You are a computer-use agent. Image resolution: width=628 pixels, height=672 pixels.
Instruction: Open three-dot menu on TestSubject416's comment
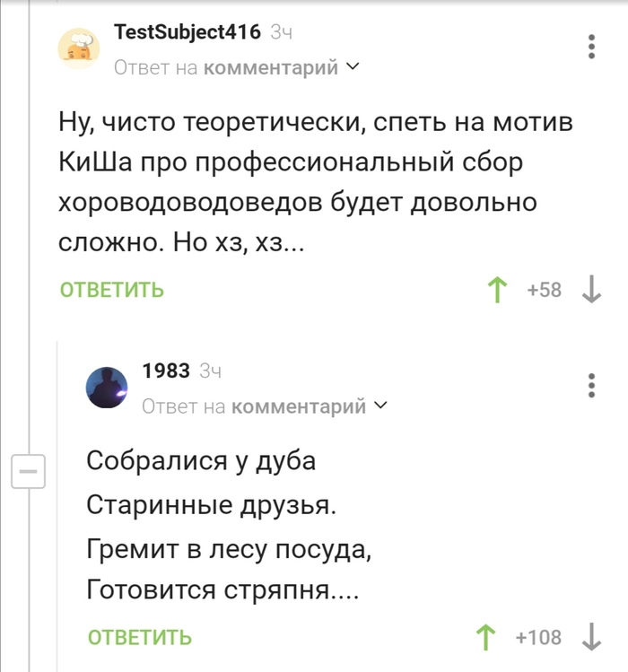pyautogui.click(x=591, y=47)
